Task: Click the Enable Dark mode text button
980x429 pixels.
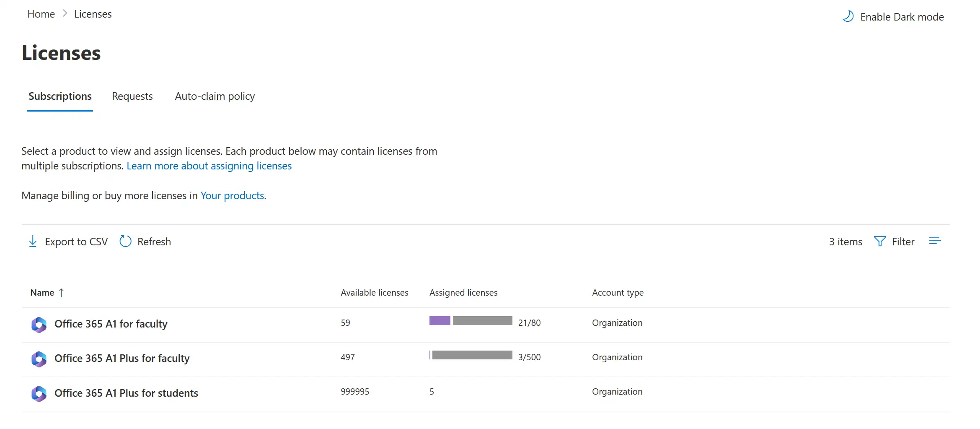Action: click(902, 17)
